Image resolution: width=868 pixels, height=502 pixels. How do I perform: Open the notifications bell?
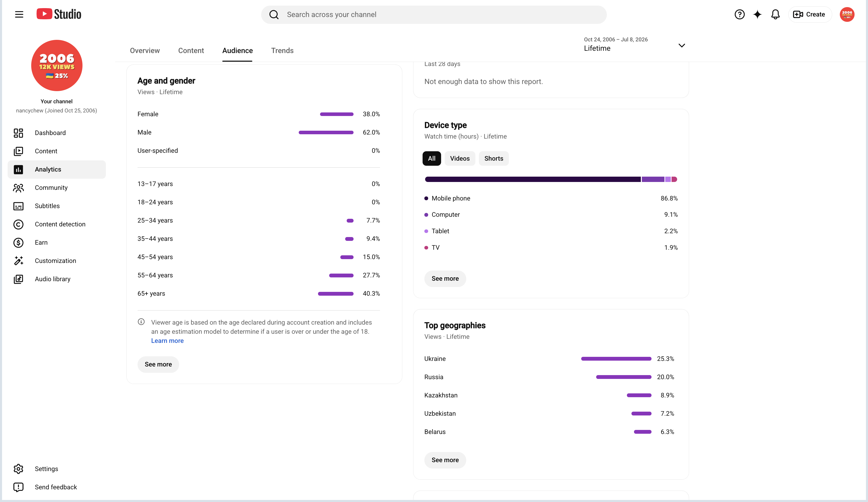coord(775,14)
